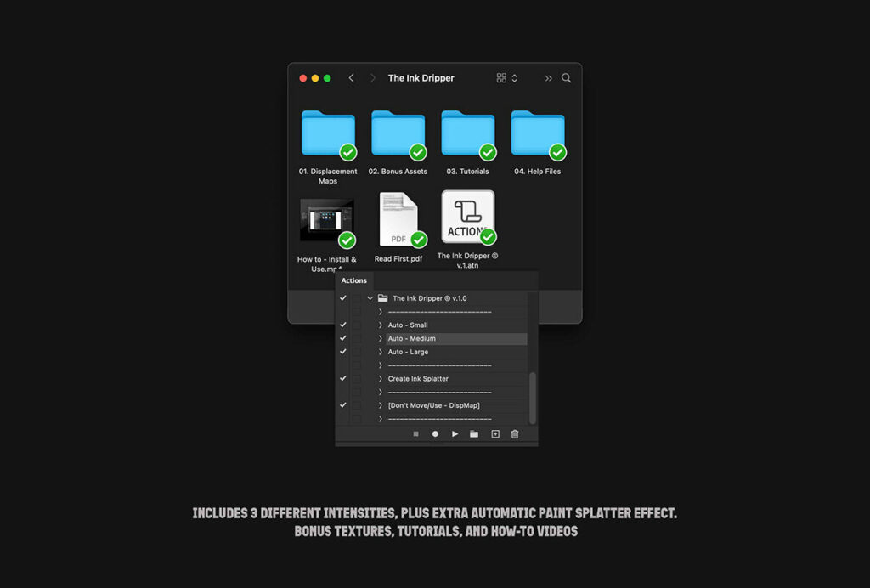Click the Stop recording square icon
The width and height of the screenshot is (870, 588).
(415, 434)
